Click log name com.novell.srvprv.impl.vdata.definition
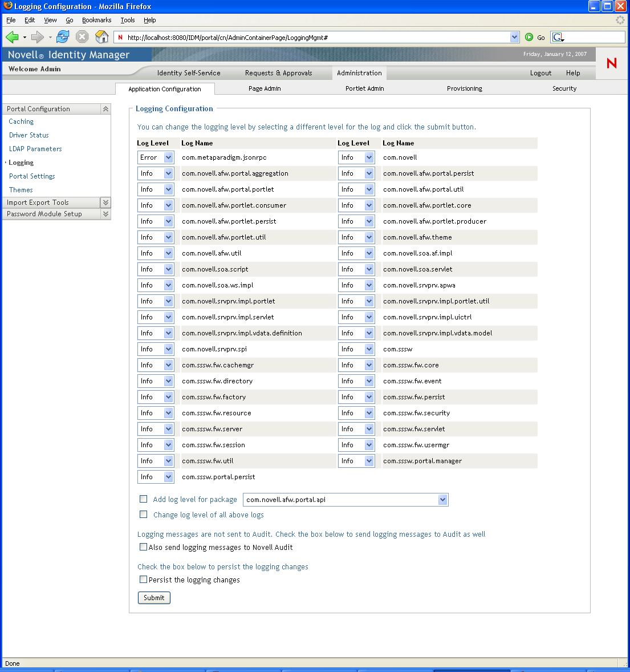630x672 pixels. click(x=242, y=333)
